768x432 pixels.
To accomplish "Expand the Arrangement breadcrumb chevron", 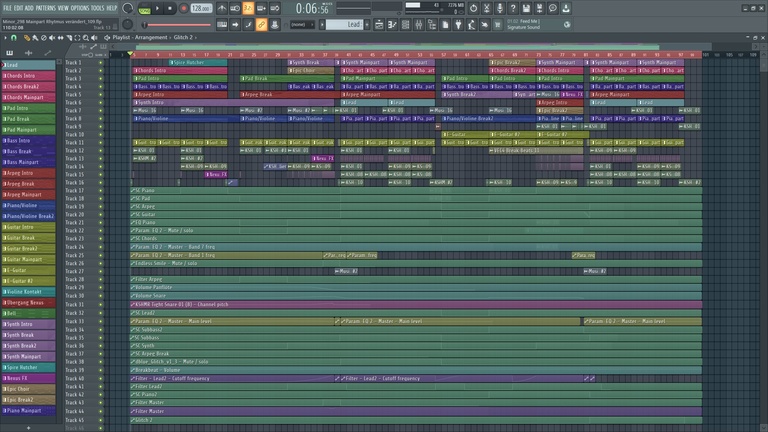I will pyautogui.click(x=170, y=38).
